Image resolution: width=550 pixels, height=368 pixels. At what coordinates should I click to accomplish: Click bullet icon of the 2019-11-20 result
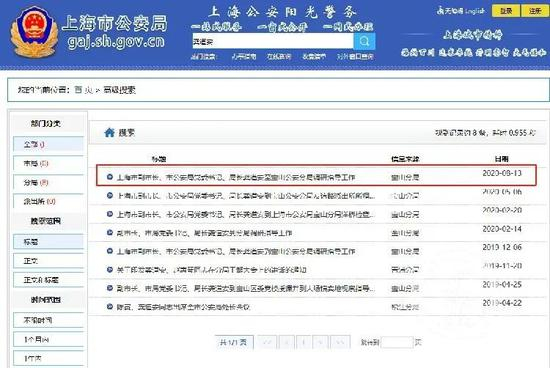(x=109, y=269)
